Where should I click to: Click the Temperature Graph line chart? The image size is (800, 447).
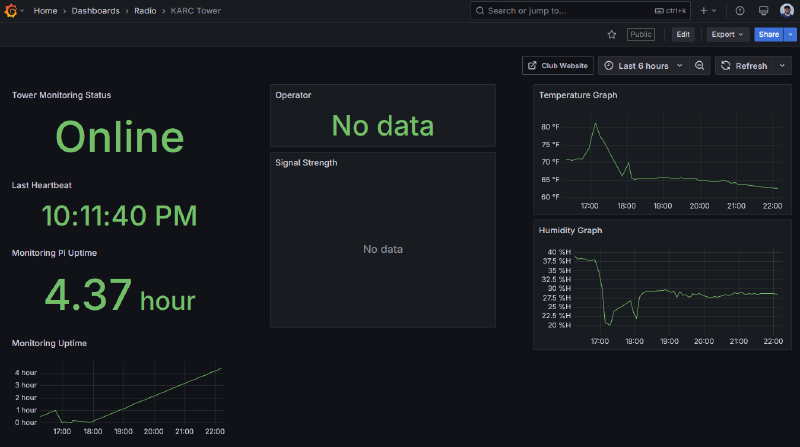[673, 156]
